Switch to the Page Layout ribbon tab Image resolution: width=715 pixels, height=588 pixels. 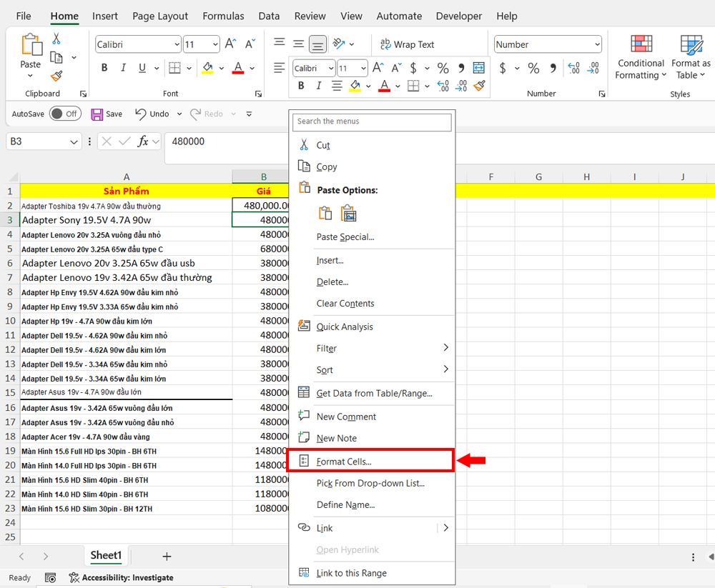[160, 16]
